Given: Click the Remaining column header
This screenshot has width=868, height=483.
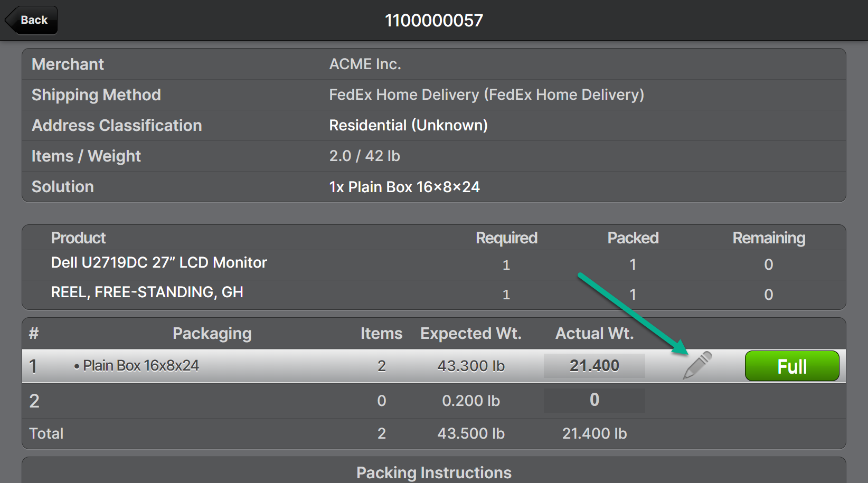Looking at the screenshot, I should pyautogui.click(x=768, y=238).
